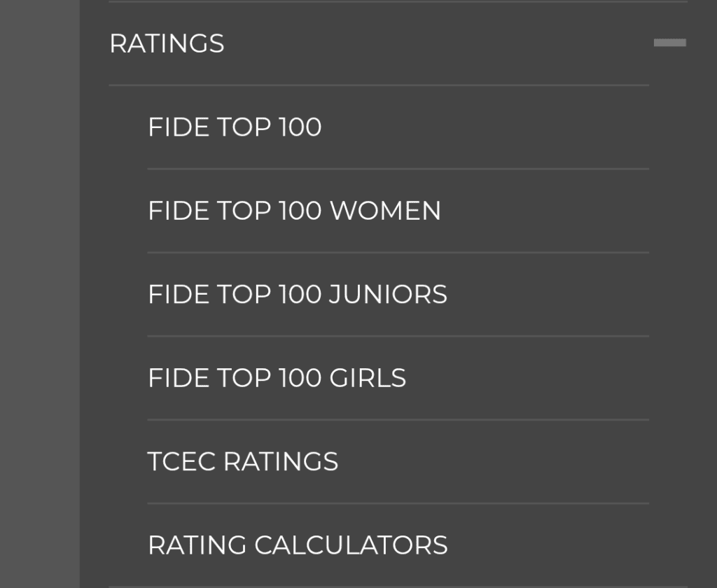Viewport: 717px width, 588px height.
Task: Open the Rating Calculators page
Action: 298,545
